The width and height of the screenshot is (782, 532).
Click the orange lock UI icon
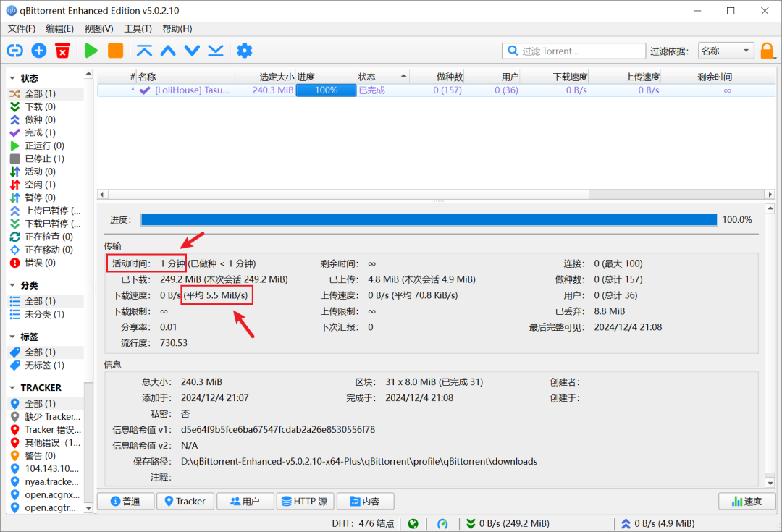coord(767,51)
